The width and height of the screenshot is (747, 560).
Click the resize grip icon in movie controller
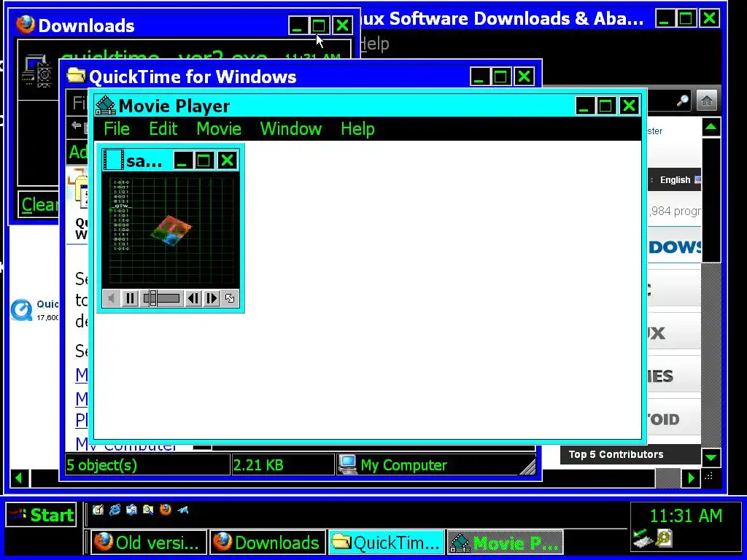(230, 298)
